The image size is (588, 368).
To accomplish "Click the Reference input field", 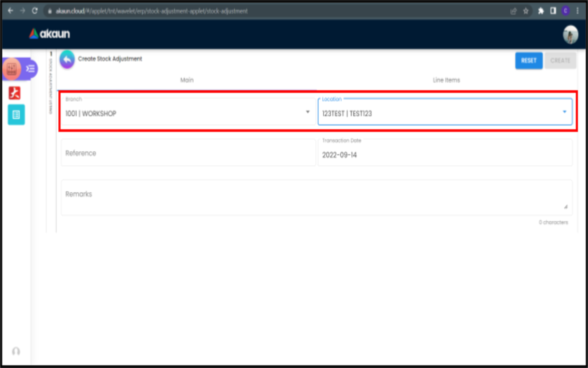I will (x=188, y=153).
